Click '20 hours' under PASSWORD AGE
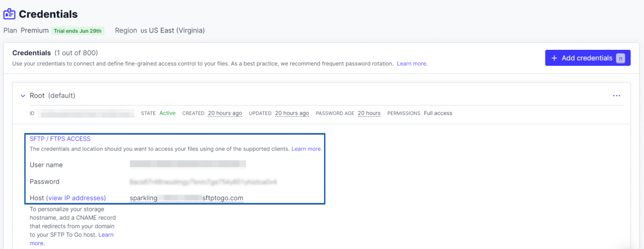Image resolution: width=644 pixels, height=249 pixels. coord(369,113)
